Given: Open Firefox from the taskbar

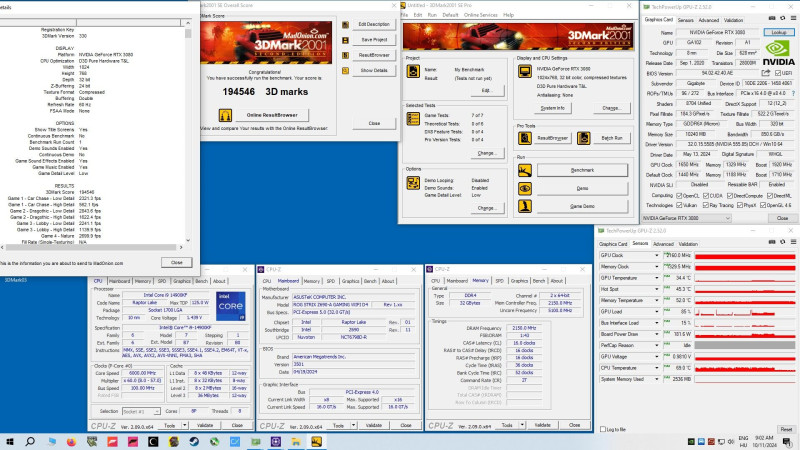Looking at the screenshot, I should point(71,441).
